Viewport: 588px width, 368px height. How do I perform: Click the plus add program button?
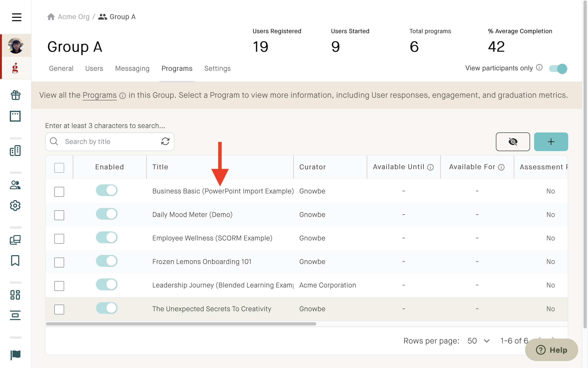pos(551,142)
